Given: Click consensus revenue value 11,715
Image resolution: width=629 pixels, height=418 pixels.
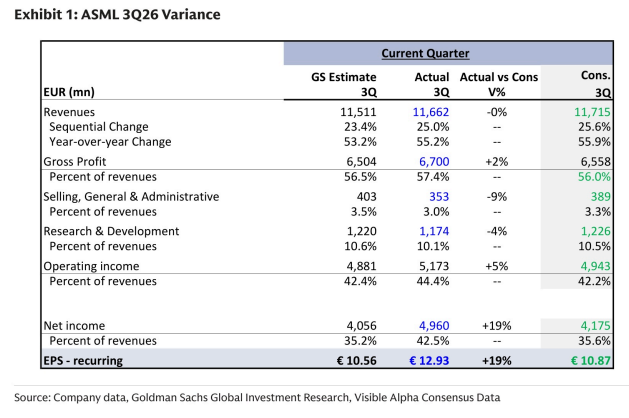Looking at the screenshot, I should [592, 112].
